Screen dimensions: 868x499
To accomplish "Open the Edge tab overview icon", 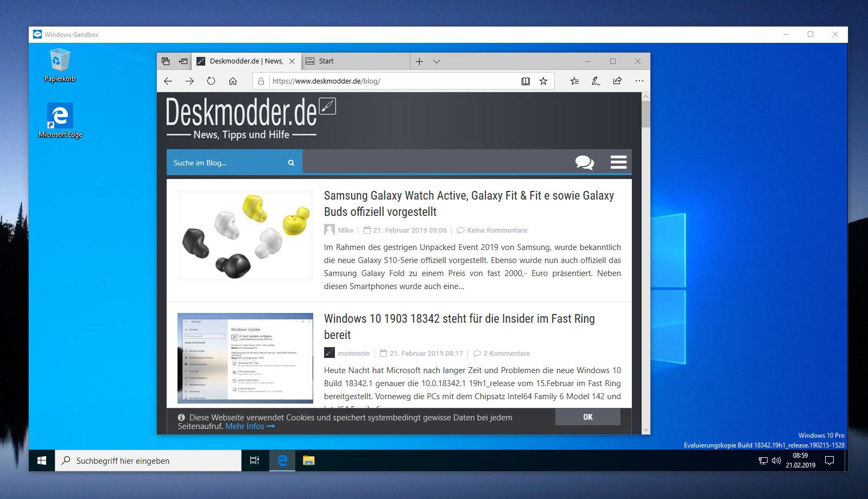I will [x=166, y=61].
